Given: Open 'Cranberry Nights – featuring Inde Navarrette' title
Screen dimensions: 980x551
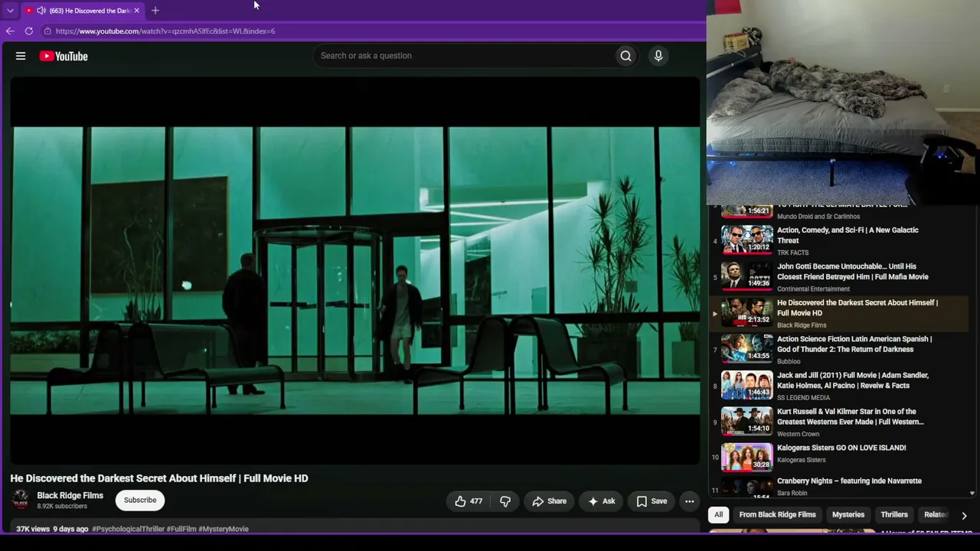Looking at the screenshot, I should (849, 481).
